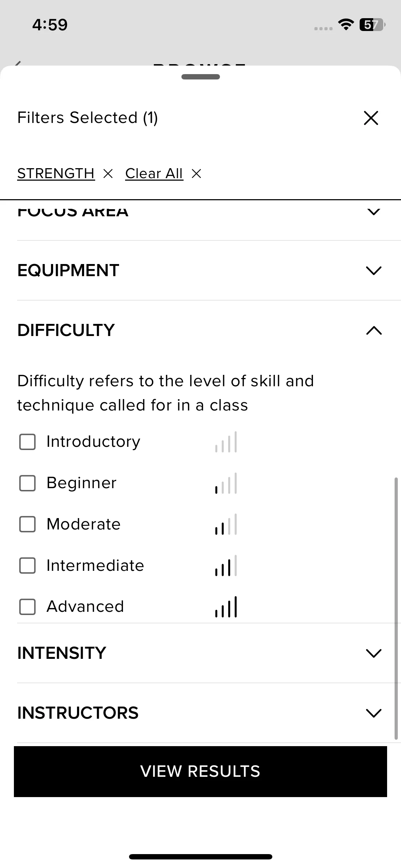The height and width of the screenshot is (868, 401).
Task: Enable the Beginner difficulty checkbox
Action: point(27,484)
